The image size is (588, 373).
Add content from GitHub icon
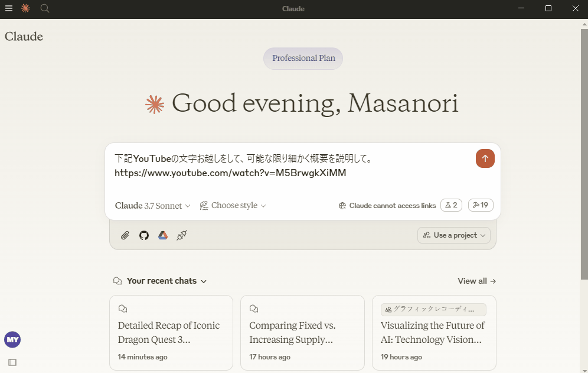point(144,235)
